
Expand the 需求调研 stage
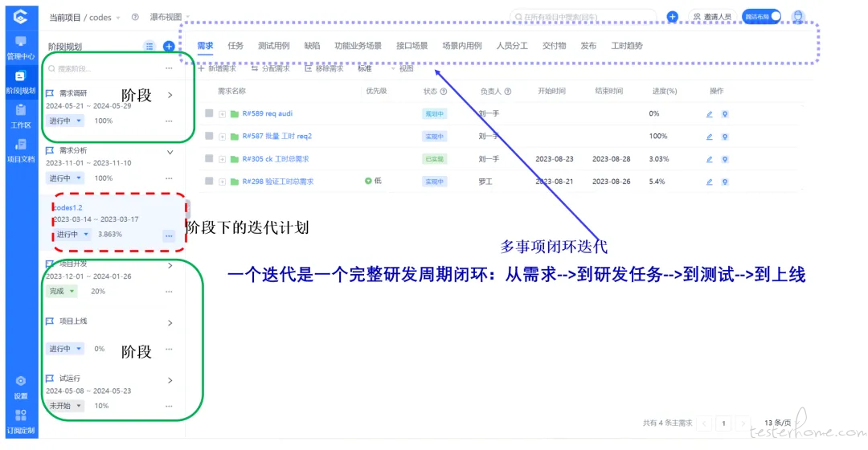pyautogui.click(x=170, y=95)
